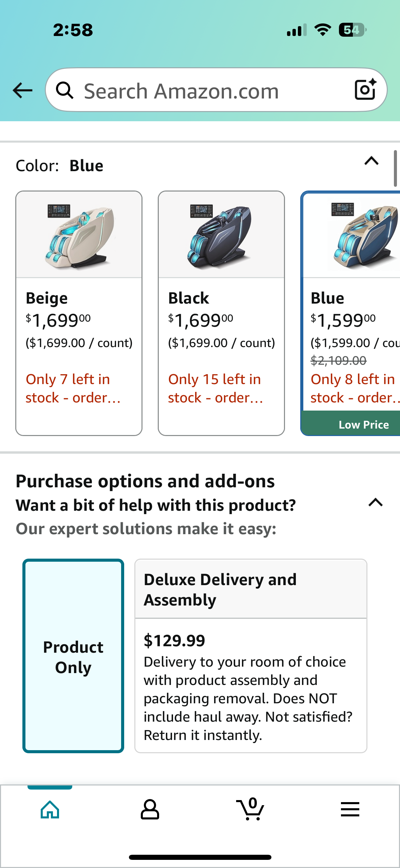Viewport: 400px width, 868px height.
Task: Open the hamburger menu
Action: [x=350, y=809]
